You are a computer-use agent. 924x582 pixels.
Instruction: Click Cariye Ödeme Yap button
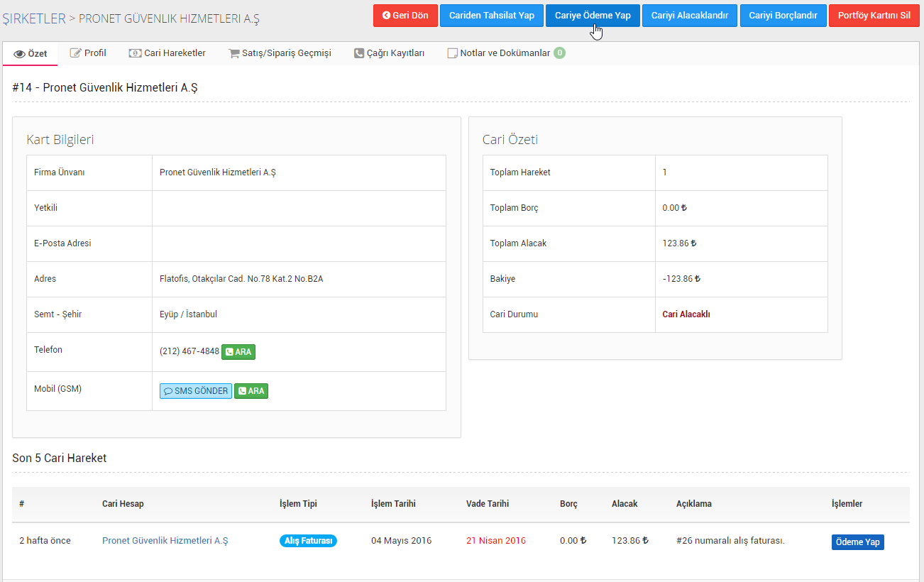pyautogui.click(x=593, y=16)
